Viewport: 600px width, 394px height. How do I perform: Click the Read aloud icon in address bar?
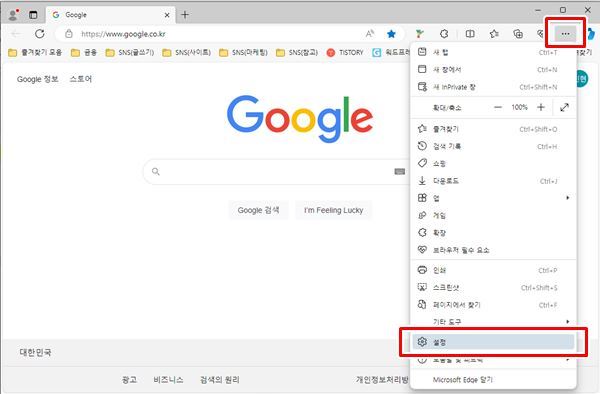(x=370, y=34)
